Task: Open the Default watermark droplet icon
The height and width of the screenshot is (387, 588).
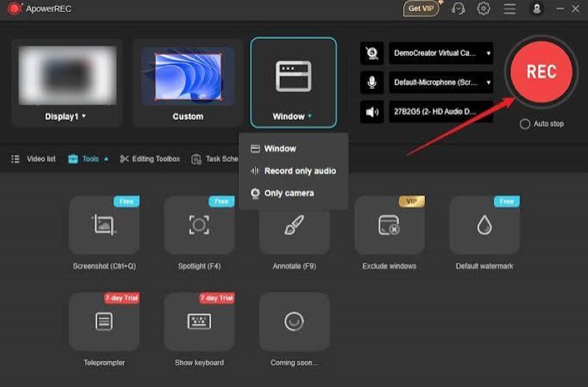Action: point(484,225)
